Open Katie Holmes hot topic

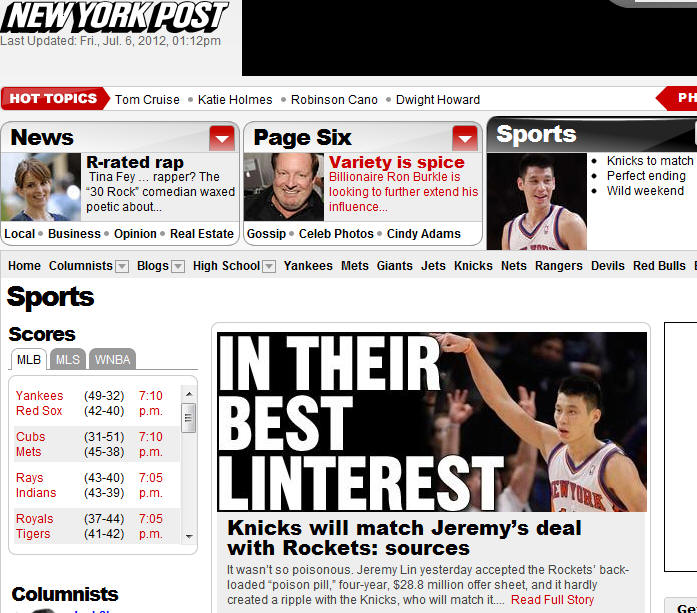235,100
